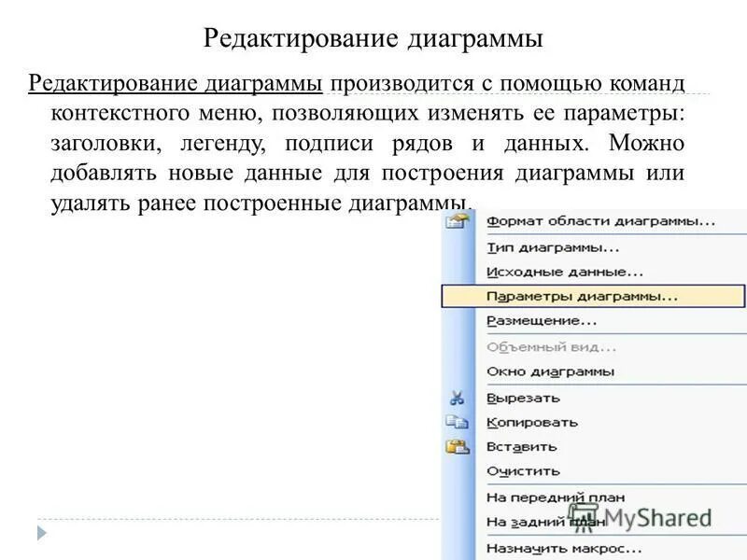The height and width of the screenshot is (560, 747).
Task: Click the Format chart area icon
Action: tap(458, 221)
